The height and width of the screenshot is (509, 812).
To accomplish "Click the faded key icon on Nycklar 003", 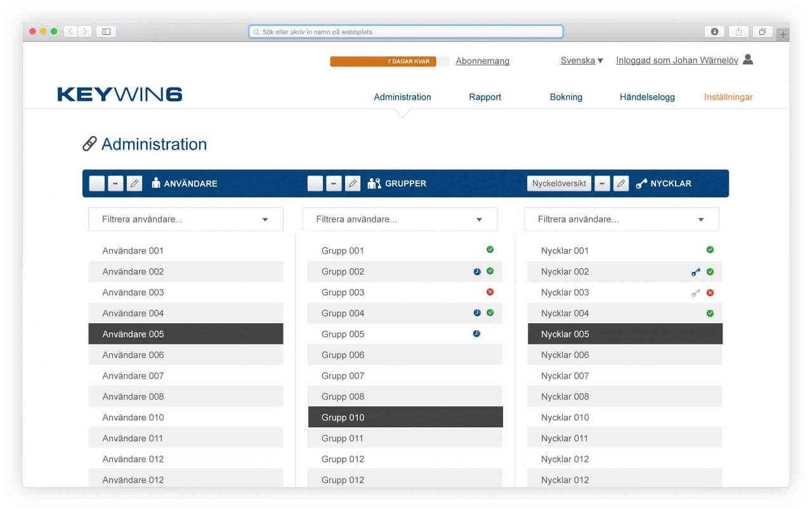I will [696, 293].
